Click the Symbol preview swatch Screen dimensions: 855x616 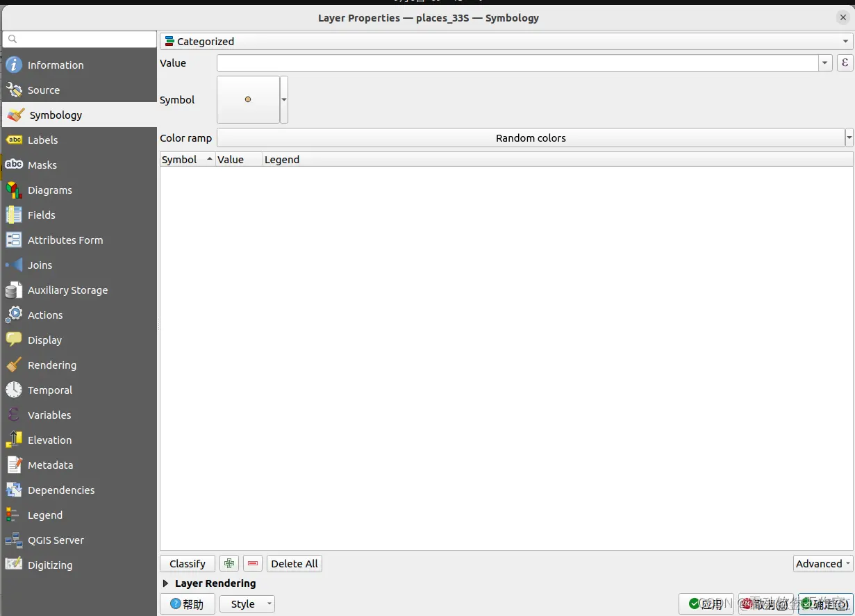point(248,100)
